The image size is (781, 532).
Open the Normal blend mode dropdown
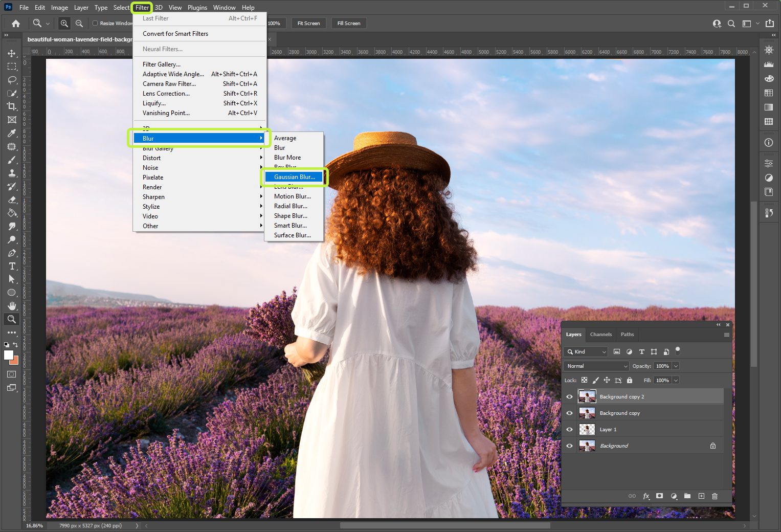(x=596, y=366)
